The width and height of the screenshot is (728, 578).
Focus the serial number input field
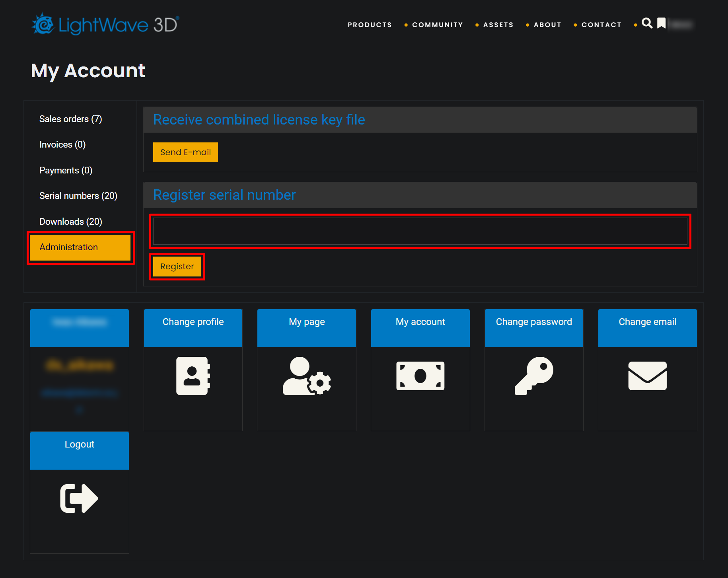coord(420,231)
